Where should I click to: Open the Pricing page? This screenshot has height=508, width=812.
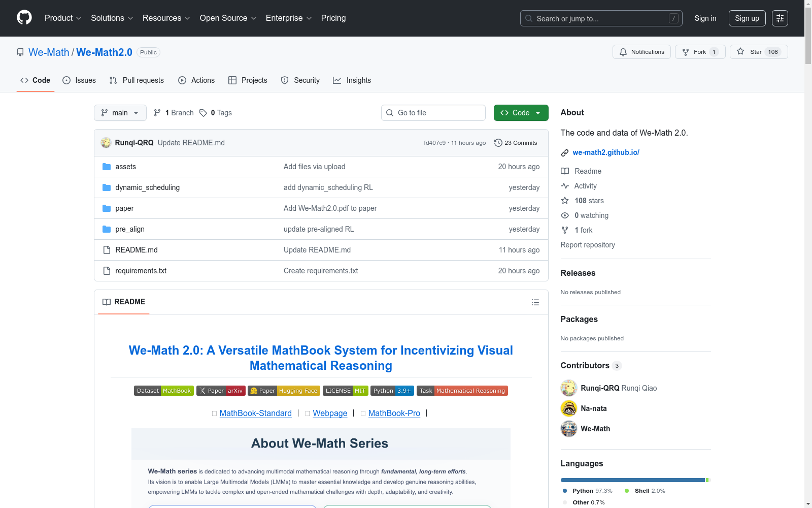pos(333,18)
